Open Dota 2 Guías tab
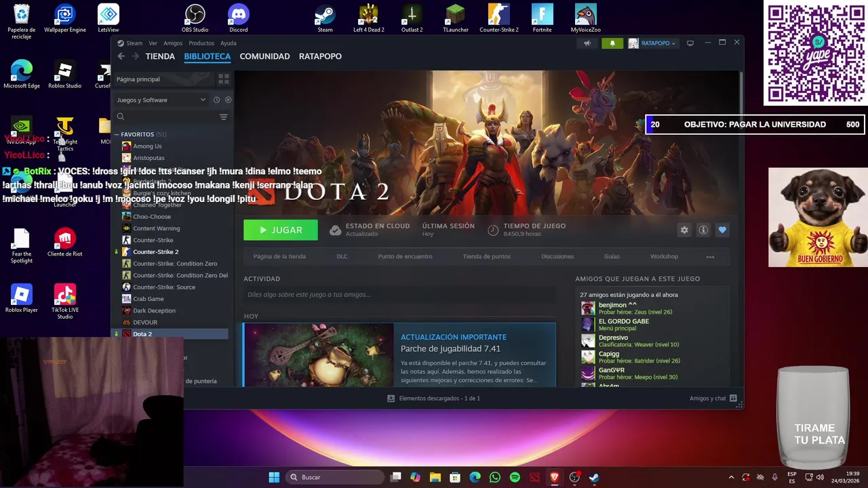Viewport: 868px width, 488px height. click(612, 256)
